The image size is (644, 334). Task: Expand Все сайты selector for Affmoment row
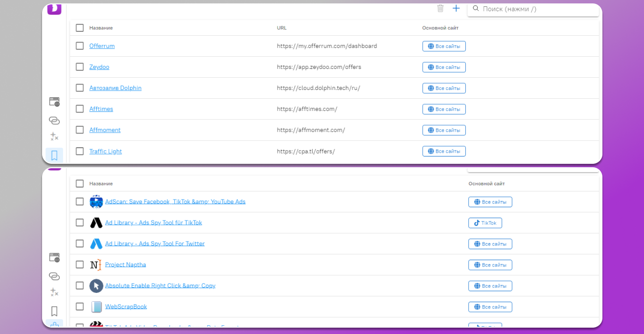coord(444,130)
